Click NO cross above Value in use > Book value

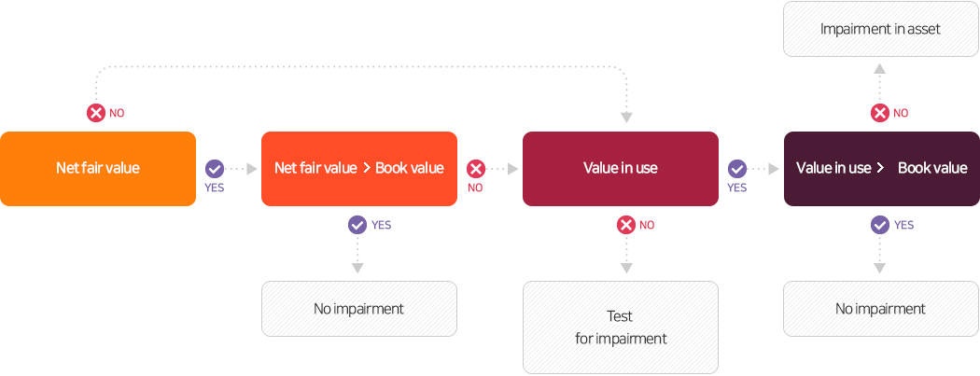879,113
